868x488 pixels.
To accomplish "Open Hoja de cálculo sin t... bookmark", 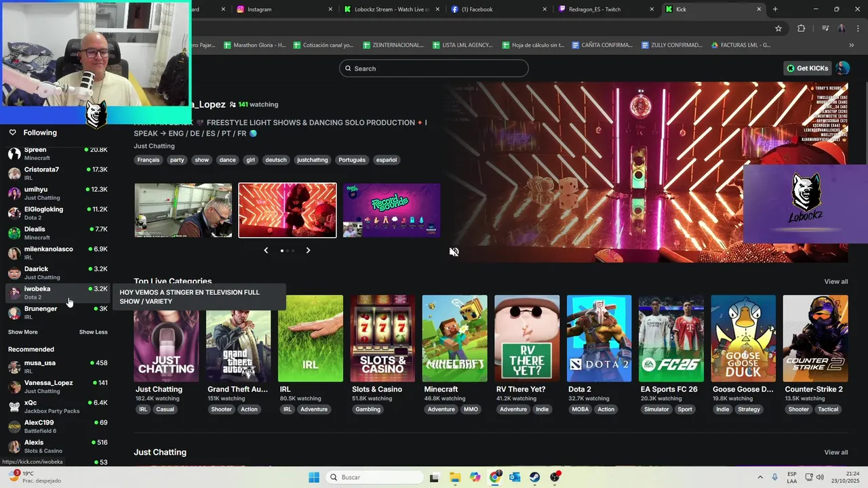I will [x=533, y=45].
